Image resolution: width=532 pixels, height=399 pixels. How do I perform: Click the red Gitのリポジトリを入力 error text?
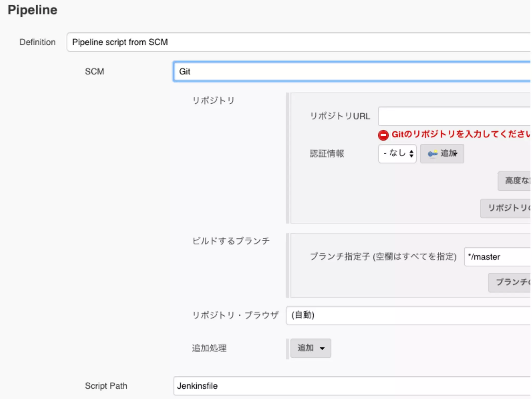pyautogui.click(x=460, y=134)
